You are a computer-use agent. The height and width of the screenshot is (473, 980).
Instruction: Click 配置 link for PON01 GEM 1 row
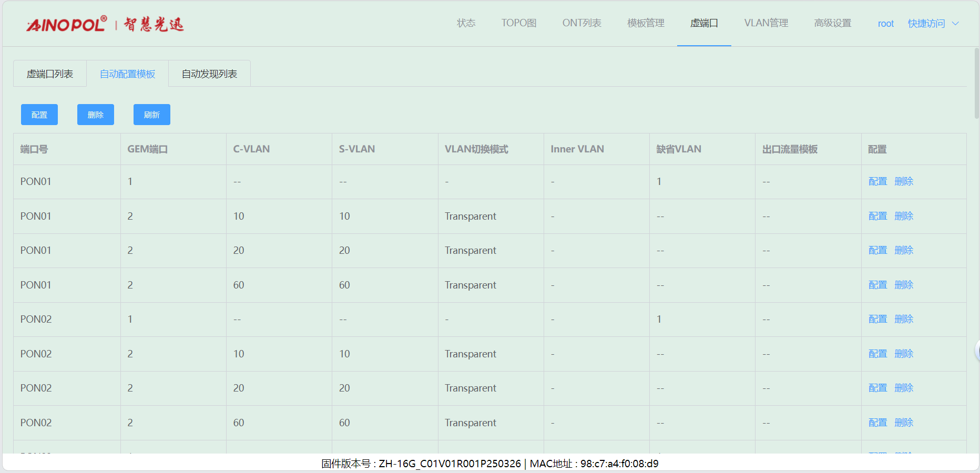(x=877, y=181)
